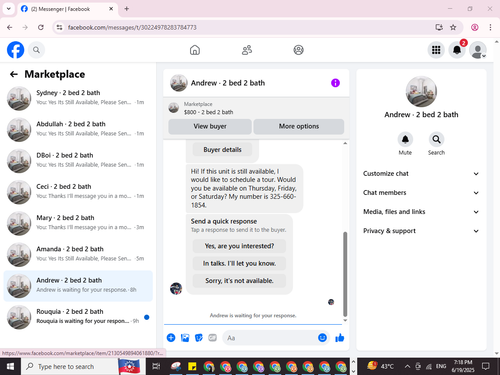
Task: Choose a GIF in the composer
Action: pyautogui.click(x=212, y=338)
